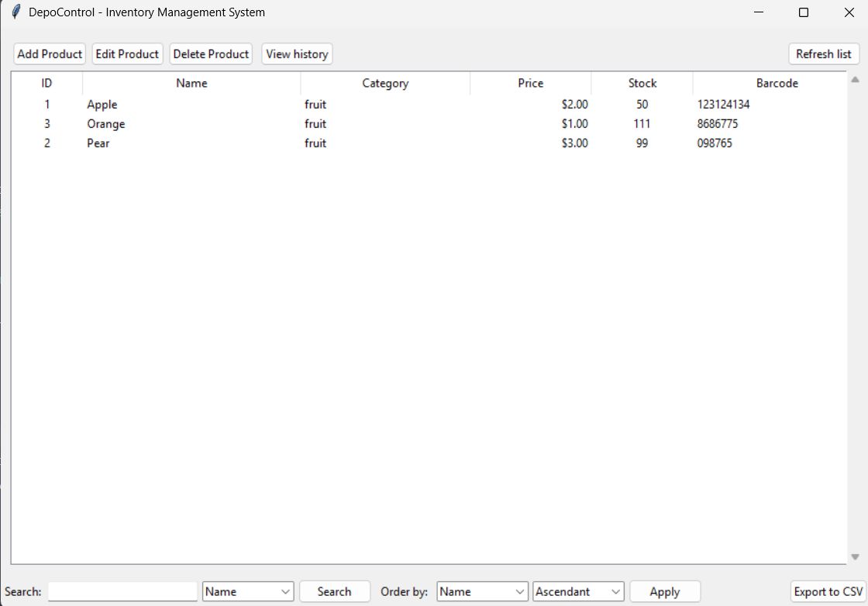Click stock value 50
Image resolution: width=868 pixels, height=606 pixels.
642,104
